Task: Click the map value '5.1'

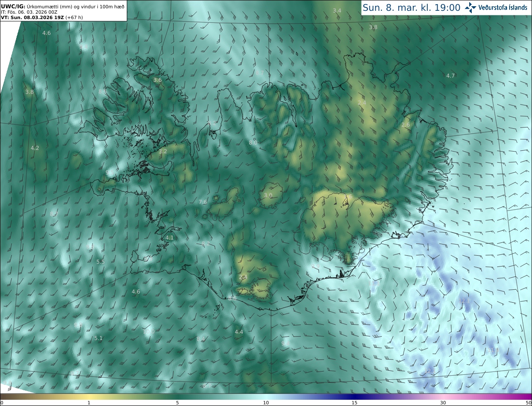Action: coord(99,338)
